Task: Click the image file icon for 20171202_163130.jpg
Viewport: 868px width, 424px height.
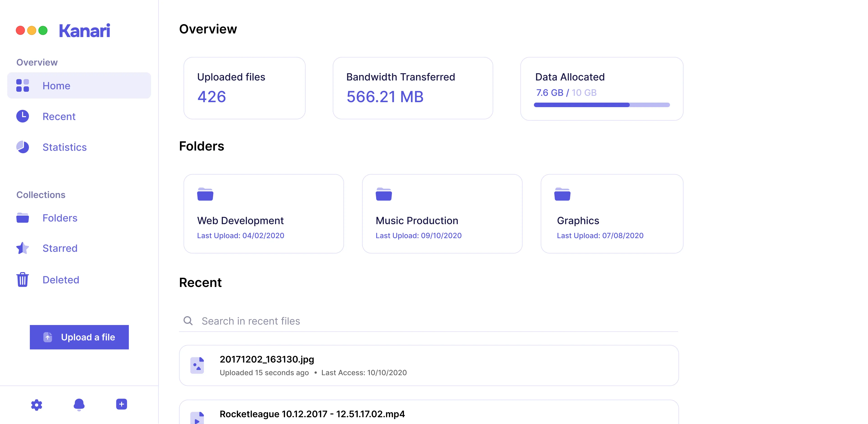Action: [197, 365]
